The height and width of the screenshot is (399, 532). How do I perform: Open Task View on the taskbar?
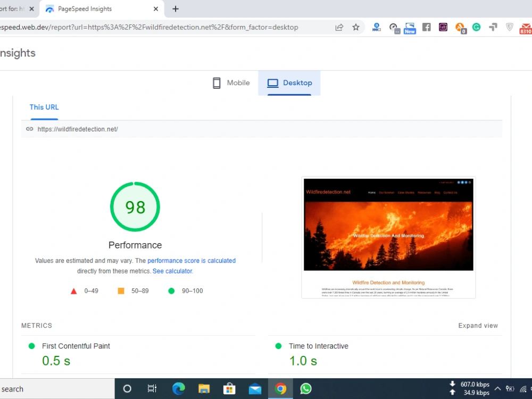click(x=152, y=388)
